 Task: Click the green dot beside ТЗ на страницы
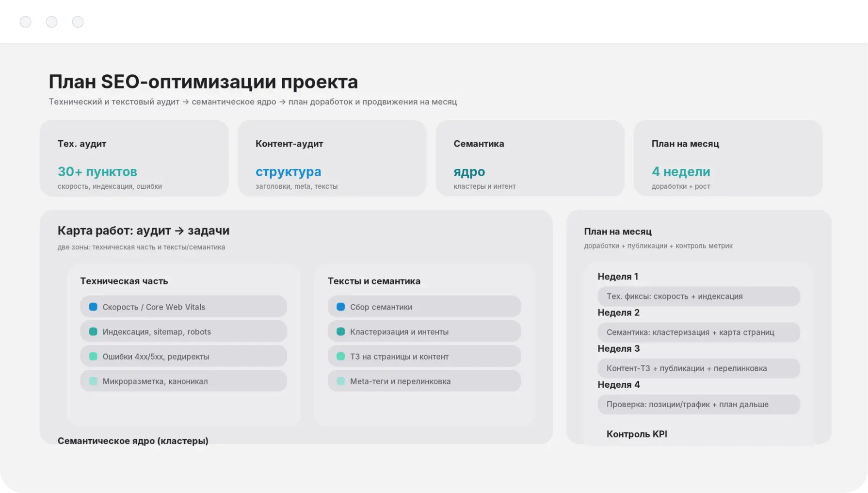(x=341, y=356)
